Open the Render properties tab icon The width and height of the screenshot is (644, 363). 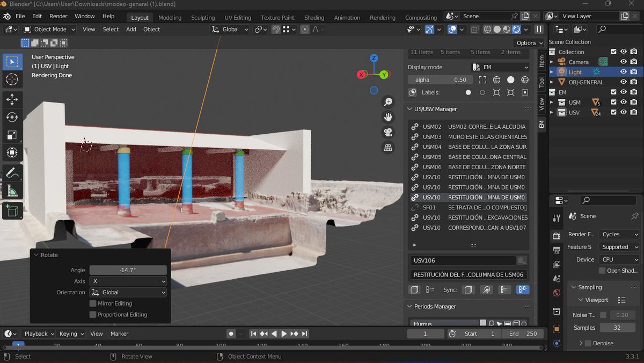[557, 236]
